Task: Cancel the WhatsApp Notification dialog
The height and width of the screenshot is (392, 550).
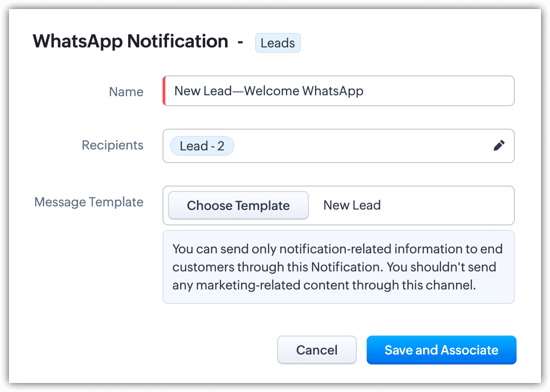Action: (317, 350)
